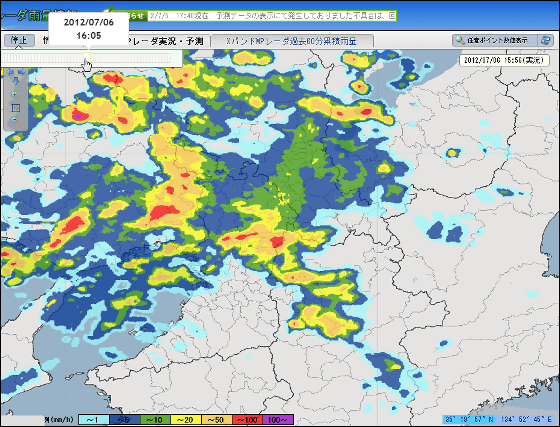Image resolution: width=560 pixels, height=427 pixels.
Task: Open 任意ポイント数値表示 point value tool
Action: click(494, 40)
